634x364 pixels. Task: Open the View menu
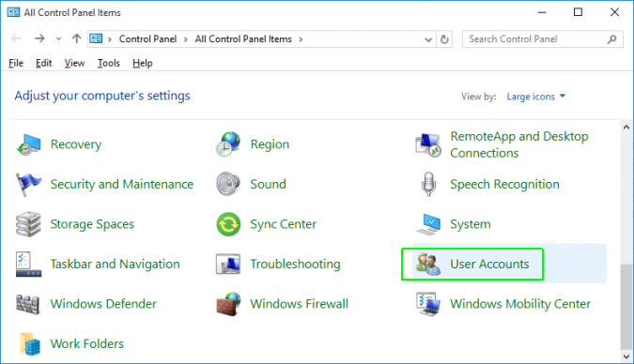(x=74, y=64)
